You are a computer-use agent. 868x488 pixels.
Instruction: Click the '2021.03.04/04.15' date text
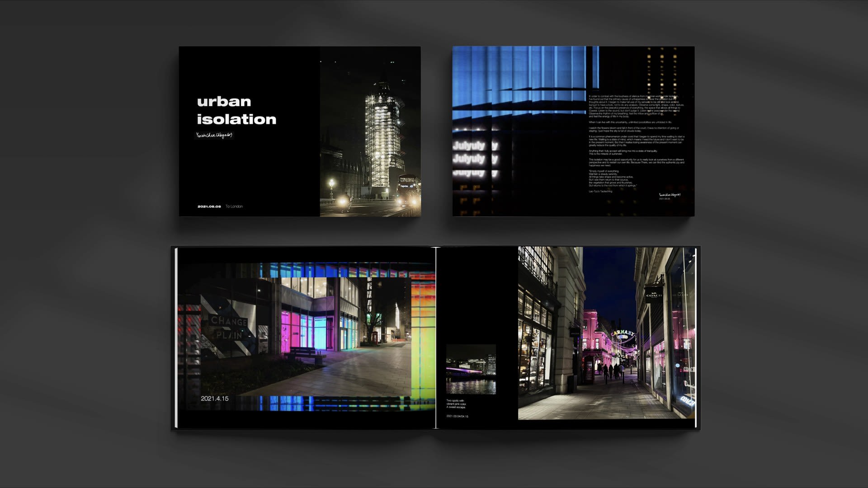(x=458, y=416)
